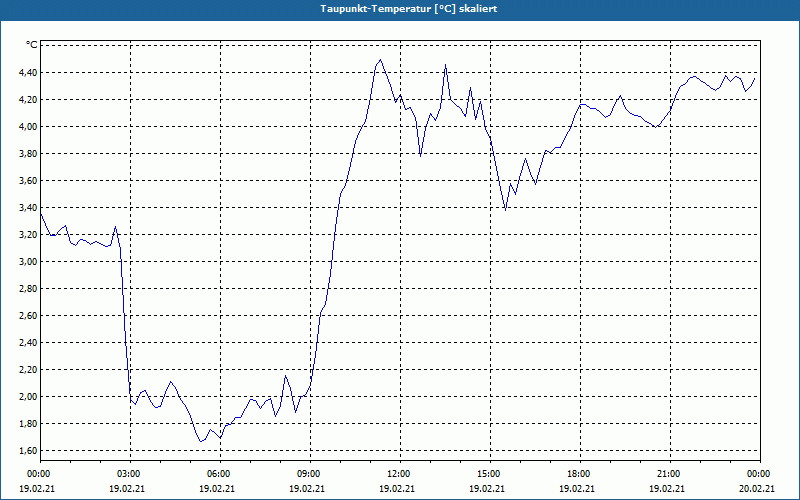Select the '3,20' y-axis label
The height and width of the screenshot is (500, 800).
[28, 235]
